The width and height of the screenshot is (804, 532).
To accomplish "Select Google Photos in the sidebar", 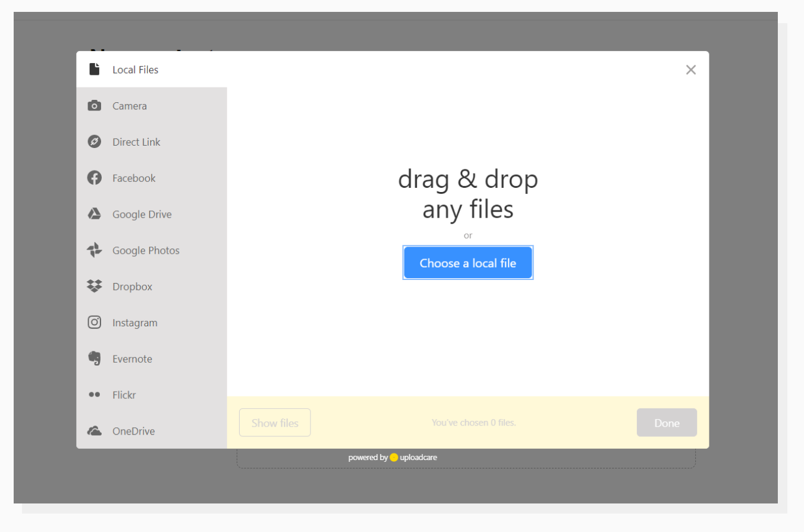I will 145,250.
